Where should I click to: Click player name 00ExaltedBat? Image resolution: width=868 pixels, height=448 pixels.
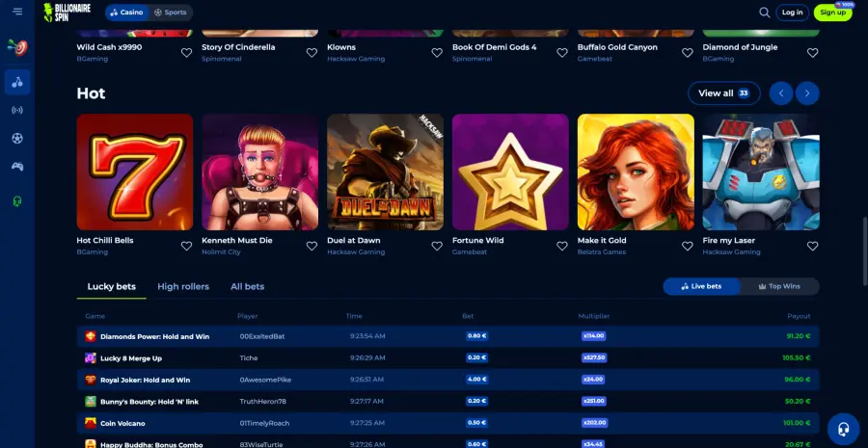261,336
